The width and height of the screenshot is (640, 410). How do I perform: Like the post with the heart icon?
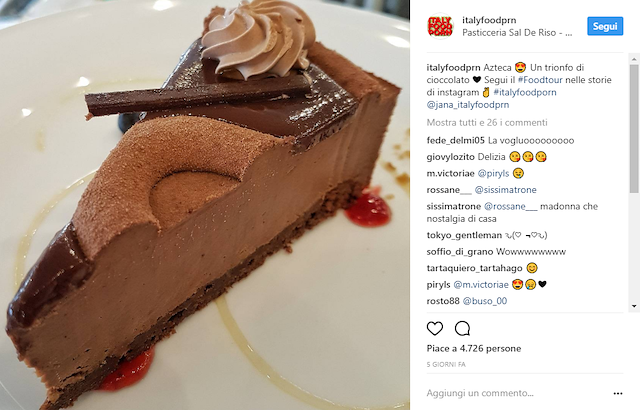click(435, 328)
